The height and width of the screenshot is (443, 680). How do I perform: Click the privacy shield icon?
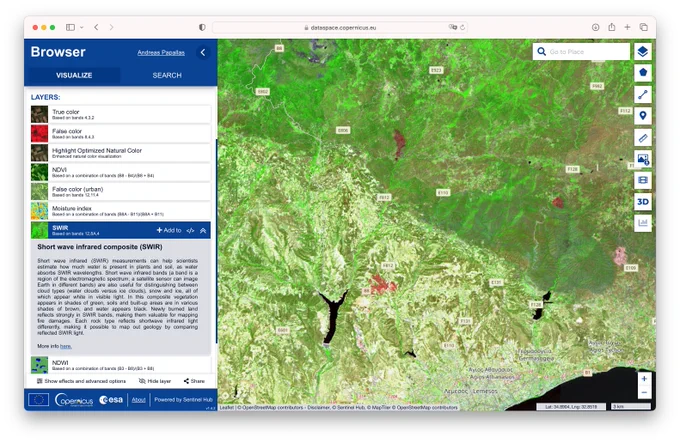pyautogui.click(x=202, y=27)
